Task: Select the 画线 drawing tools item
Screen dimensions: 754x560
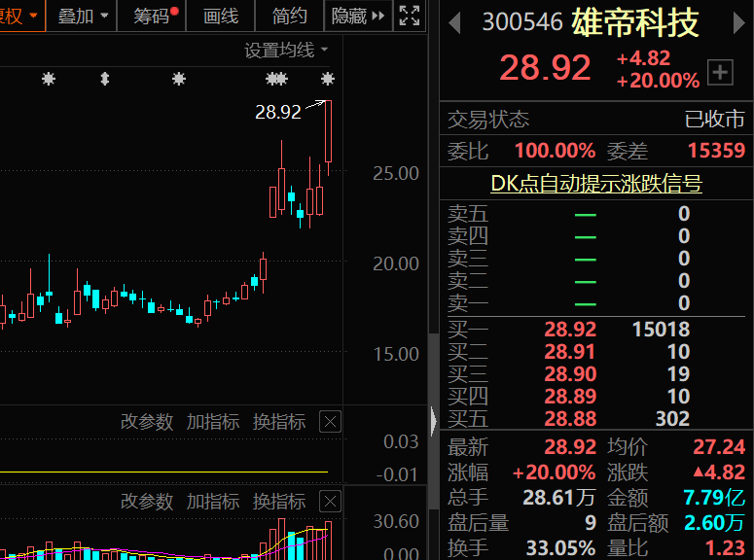Action: pyautogui.click(x=221, y=16)
